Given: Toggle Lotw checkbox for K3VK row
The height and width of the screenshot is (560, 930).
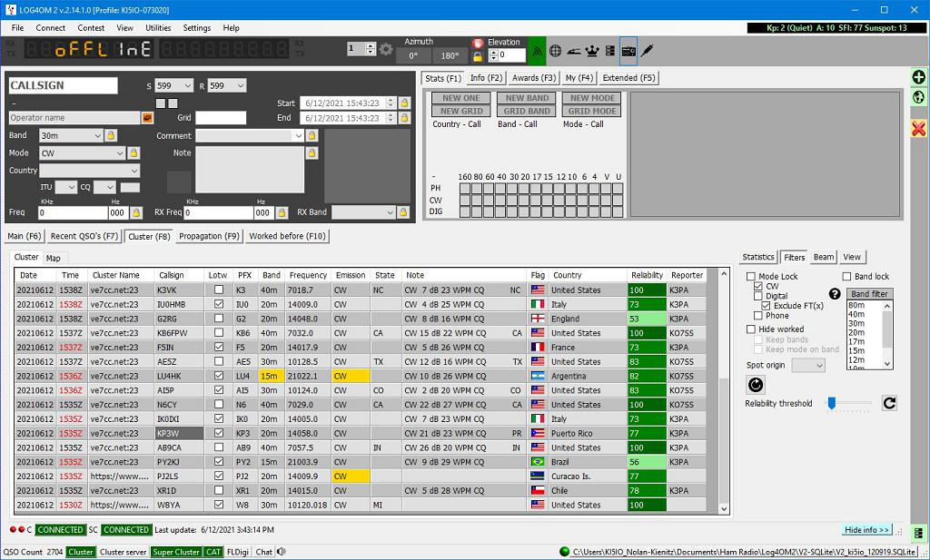Looking at the screenshot, I should point(219,290).
